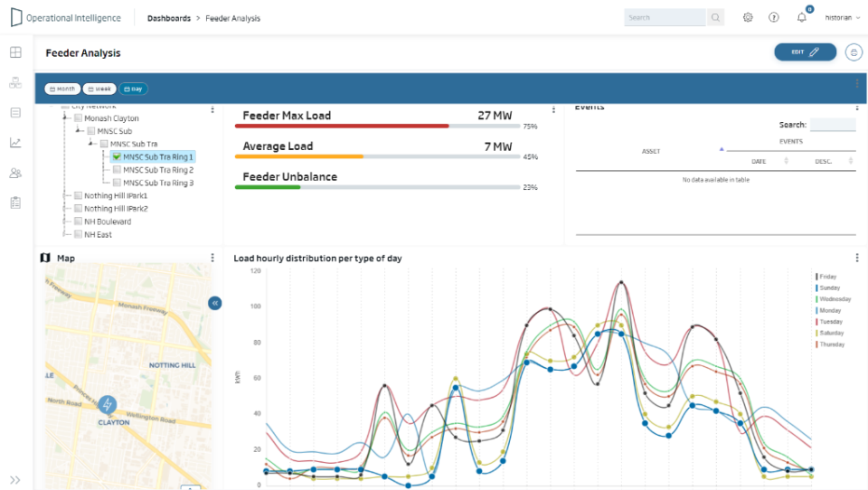This screenshot has width=868, height=490.
Task: Open notifications bell icon
Action: point(802,18)
